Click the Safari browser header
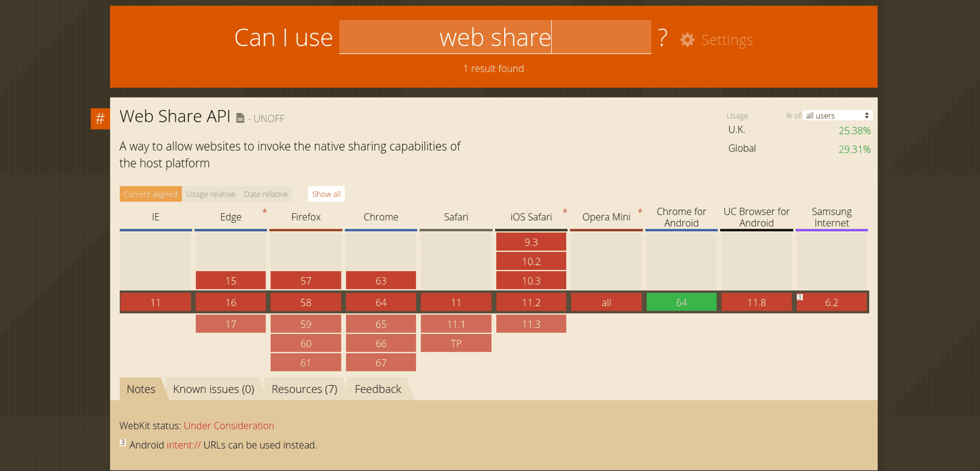 pyautogui.click(x=456, y=217)
